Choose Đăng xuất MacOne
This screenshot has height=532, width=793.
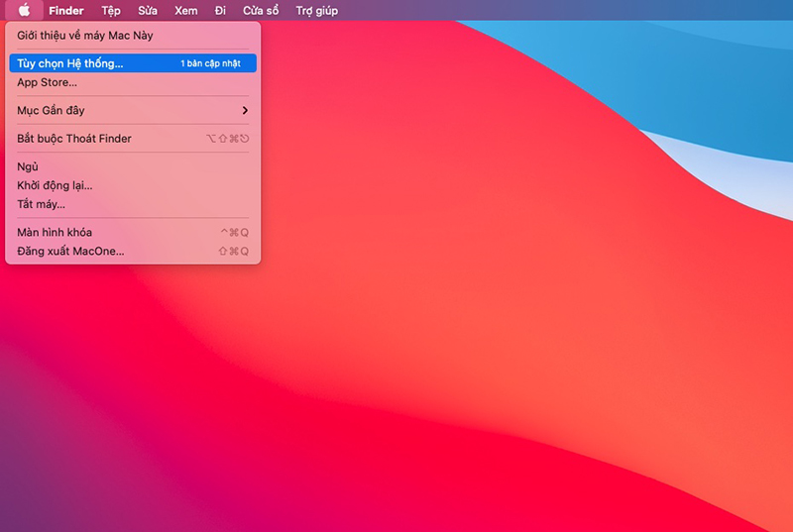(133, 251)
